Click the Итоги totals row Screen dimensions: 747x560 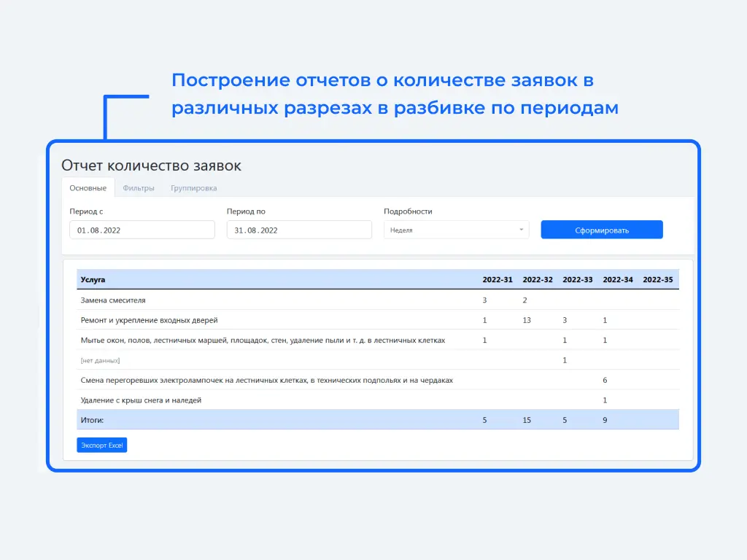tap(93, 420)
